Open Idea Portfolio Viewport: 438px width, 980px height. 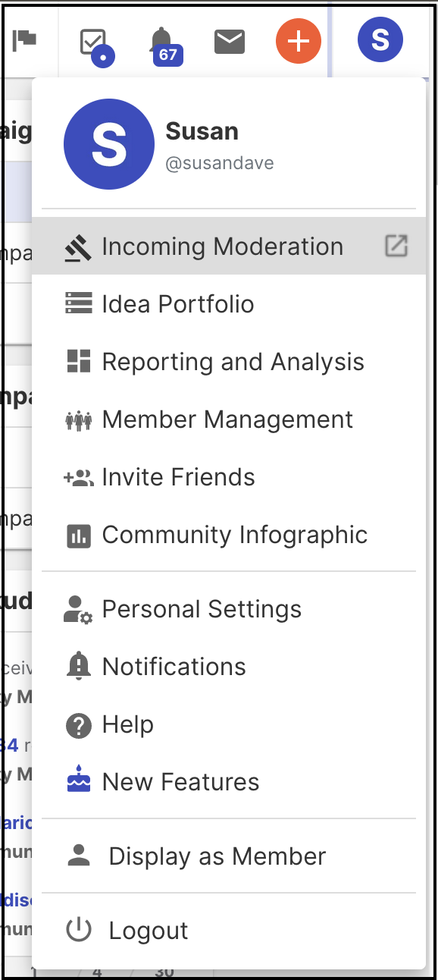click(229, 303)
